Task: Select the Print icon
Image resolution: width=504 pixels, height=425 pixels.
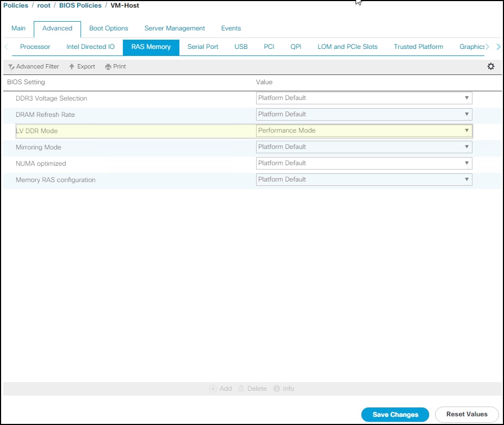Action: (115, 66)
